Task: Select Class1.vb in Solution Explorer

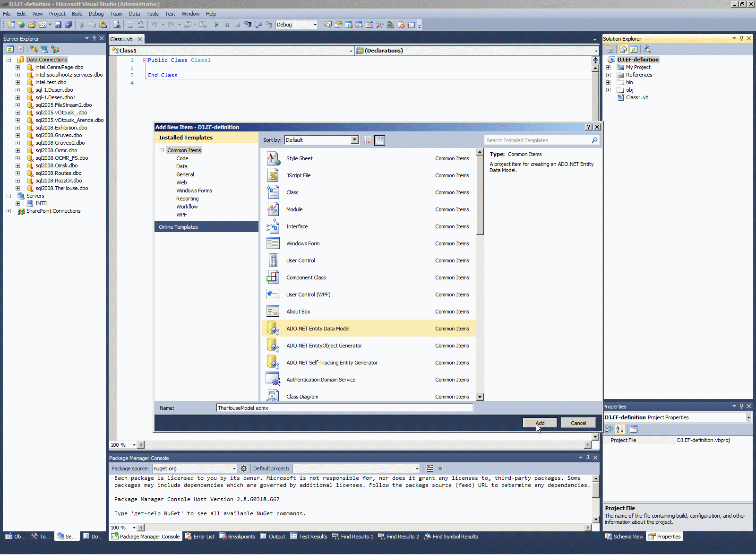Action: click(637, 97)
